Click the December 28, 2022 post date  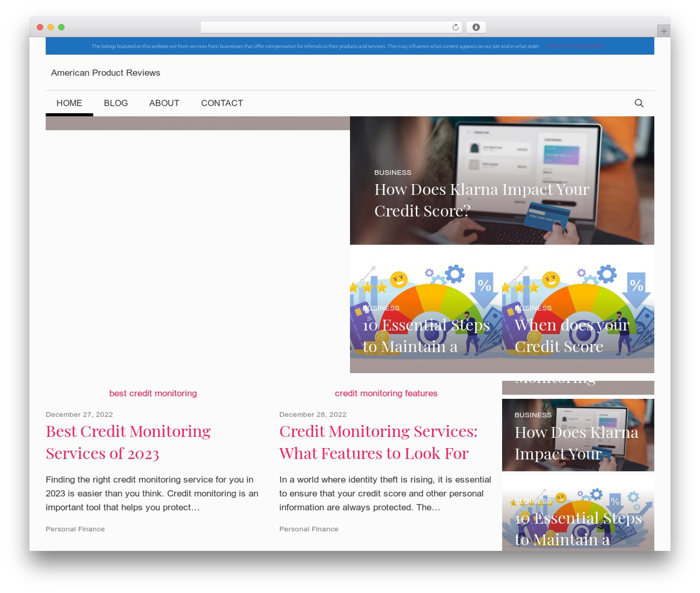click(x=313, y=414)
